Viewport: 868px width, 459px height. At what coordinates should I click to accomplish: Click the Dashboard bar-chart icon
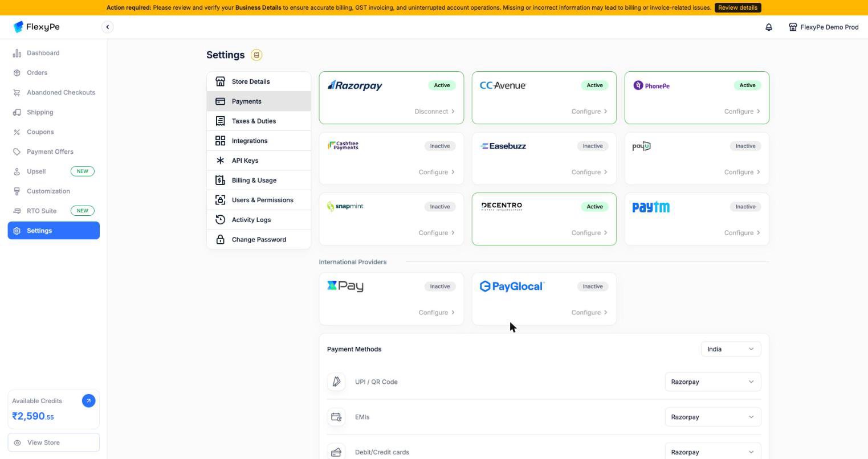(x=17, y=53)
